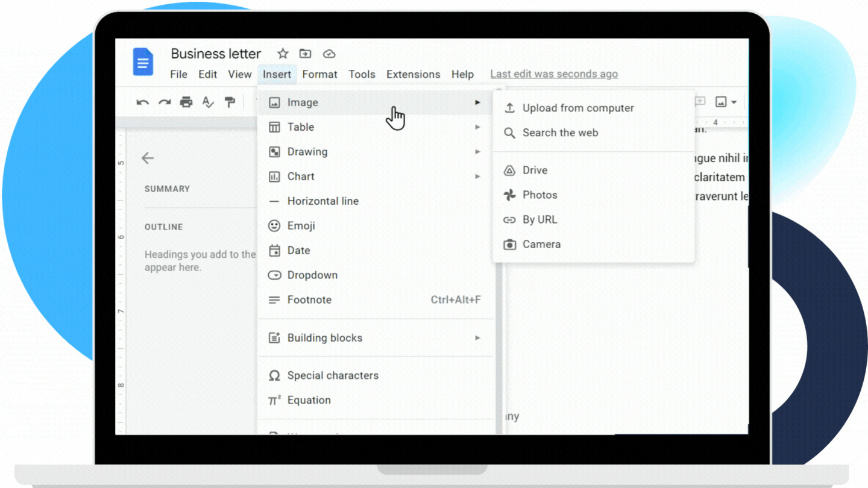Click the Print icon
Screen dimensions: 868x488
click(x=186, y=101)
